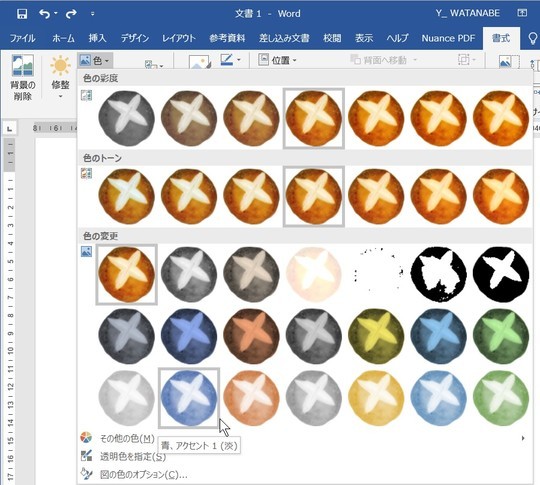Click the crop picture icon at ribbon right
Viewport: 540px width, 485px height.
pos(509,63)
